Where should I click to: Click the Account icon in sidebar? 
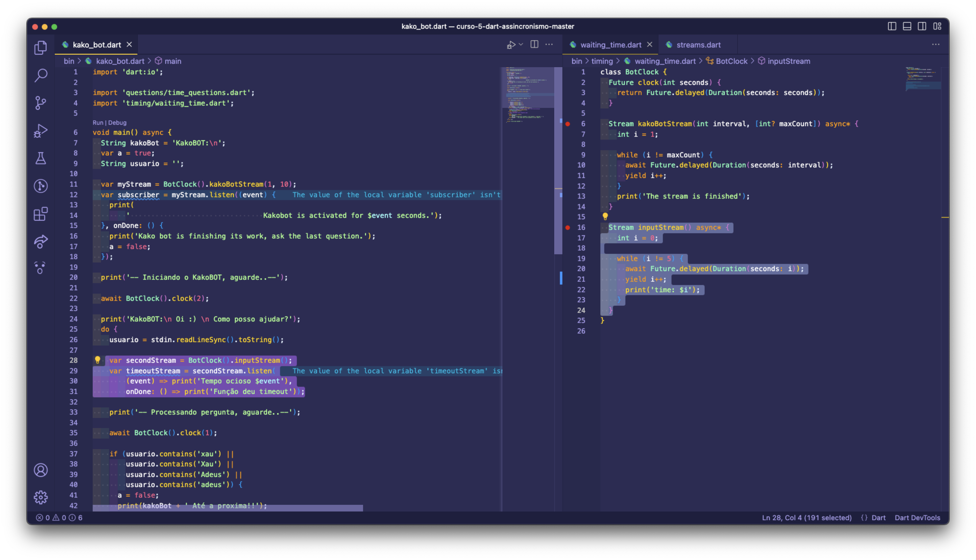tap(40, 470)
